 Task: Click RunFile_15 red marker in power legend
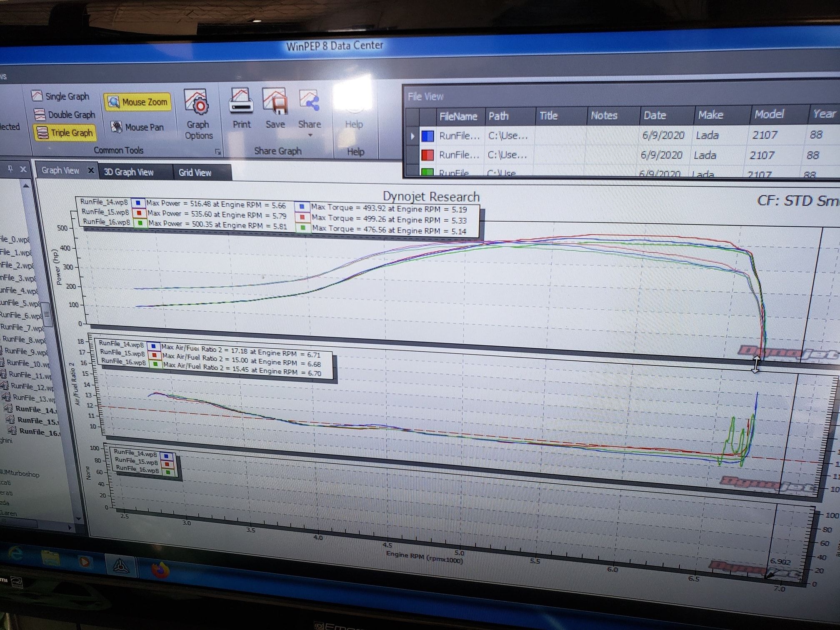(140, 213)
